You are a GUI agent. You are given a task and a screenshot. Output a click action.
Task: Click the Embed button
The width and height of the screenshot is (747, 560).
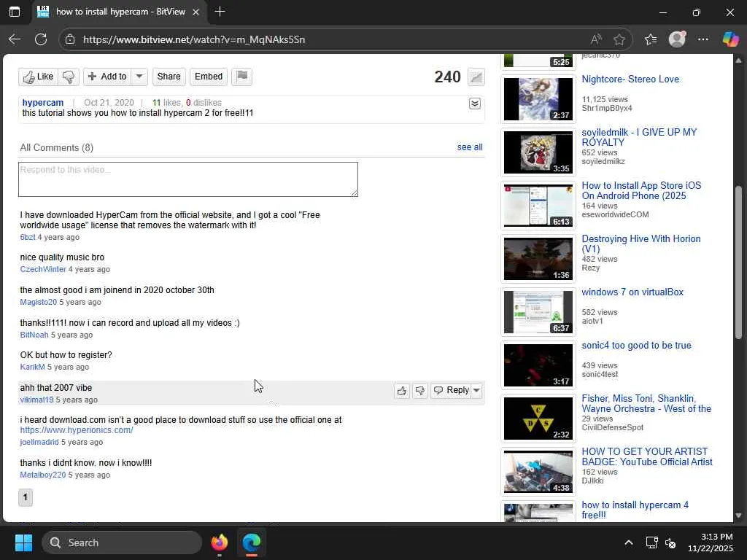(x=208, y=77)
